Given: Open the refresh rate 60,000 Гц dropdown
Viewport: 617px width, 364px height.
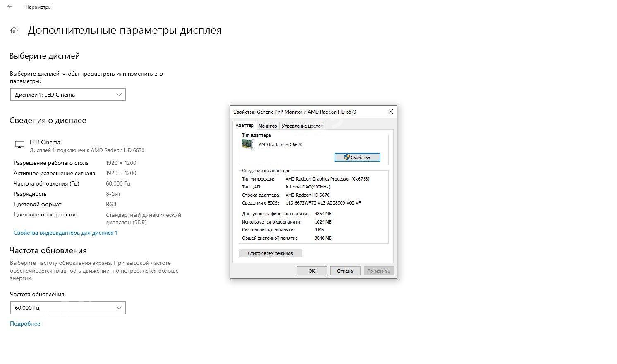Looking at the screenshot, I should (x=68, y=308).
